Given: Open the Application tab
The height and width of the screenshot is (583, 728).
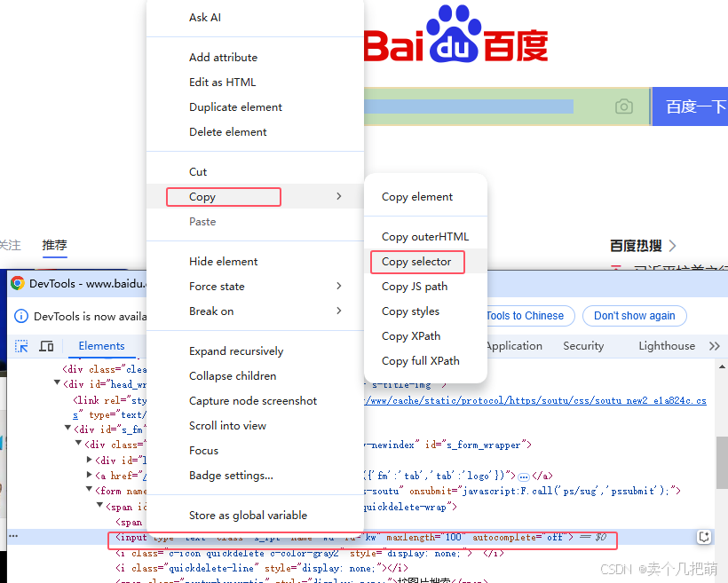Looking at the screenshot, I should (x=514, y=346).
